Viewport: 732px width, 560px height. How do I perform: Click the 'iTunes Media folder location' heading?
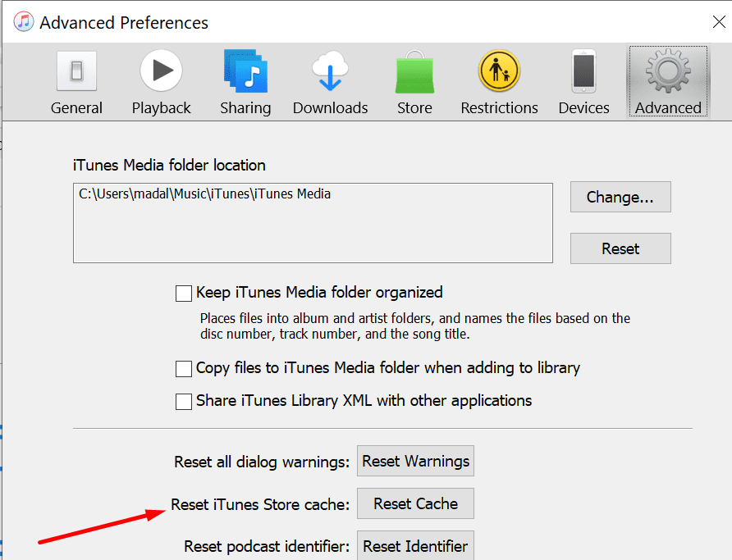pos(169,165)
